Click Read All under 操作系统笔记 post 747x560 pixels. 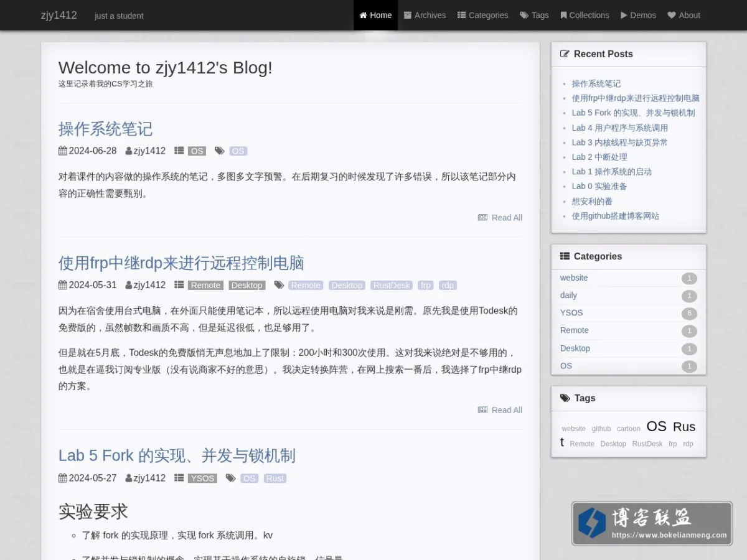(500, 217)
